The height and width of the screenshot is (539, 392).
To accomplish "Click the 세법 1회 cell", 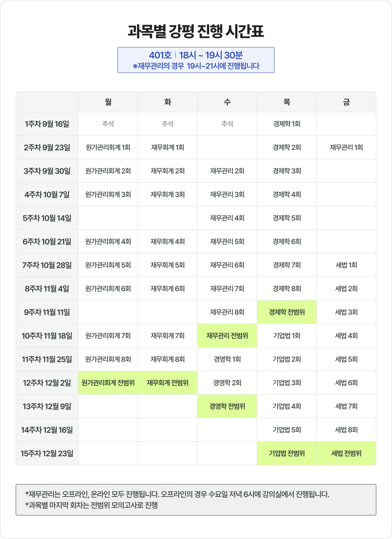I will 346,265.
